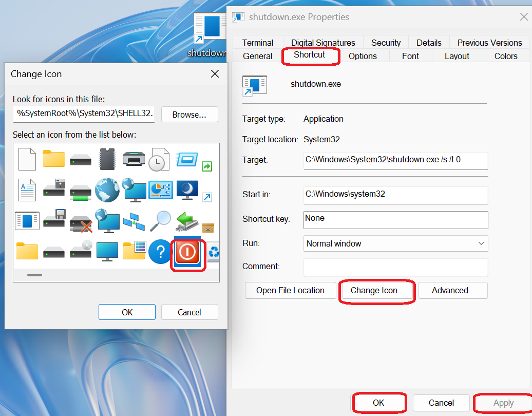Viewport: 532px width, 416px height.
Task: Choose the floppy disk drive icon in second row
Action: (x=54, y=187)
